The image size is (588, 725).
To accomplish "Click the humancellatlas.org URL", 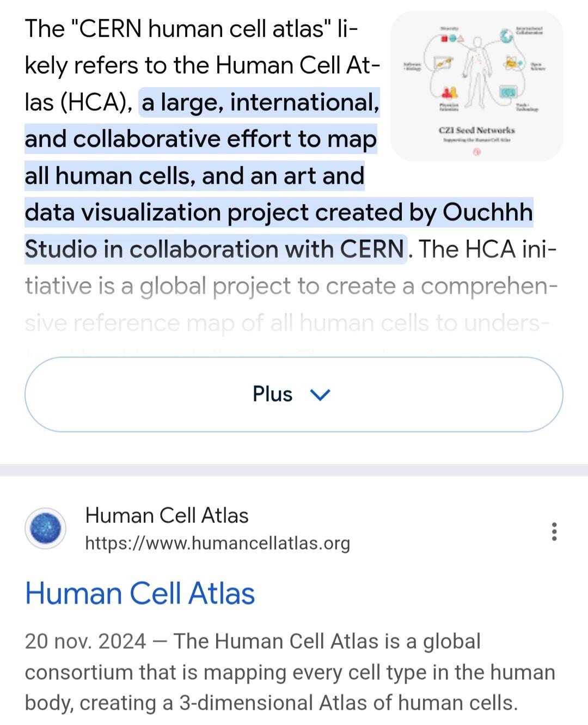I will pos(217,543).
